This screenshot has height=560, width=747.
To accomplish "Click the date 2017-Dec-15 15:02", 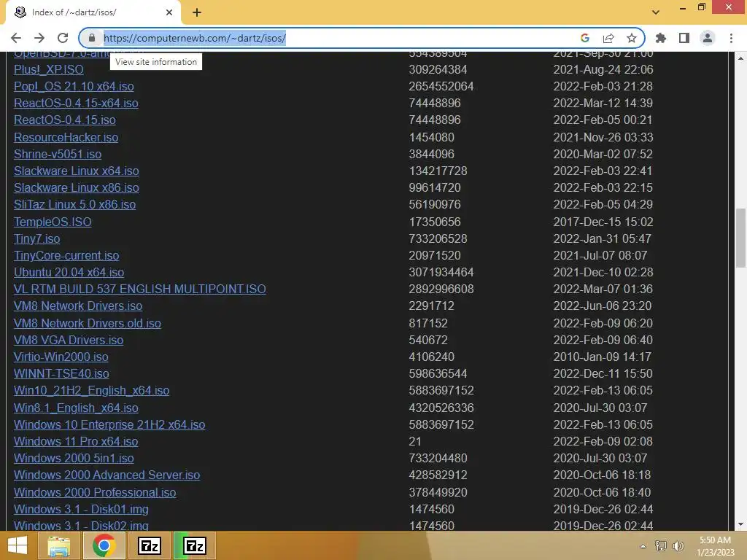I will pos(603,222).
